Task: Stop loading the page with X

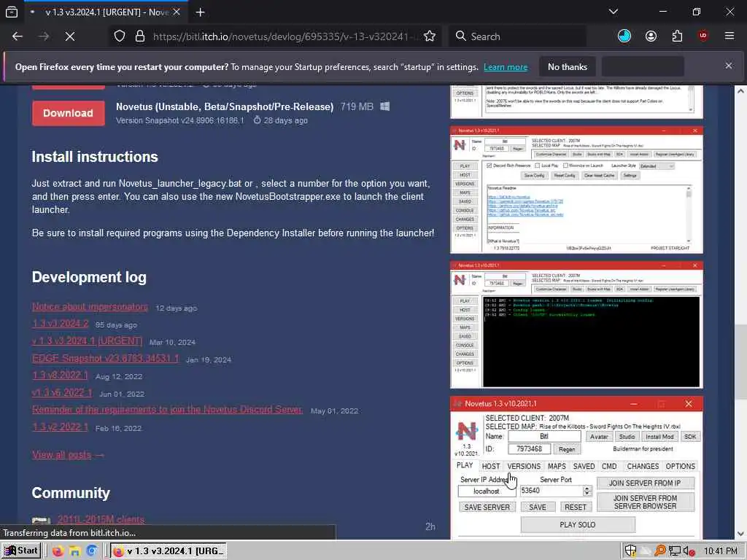Action: coord(70,36)
